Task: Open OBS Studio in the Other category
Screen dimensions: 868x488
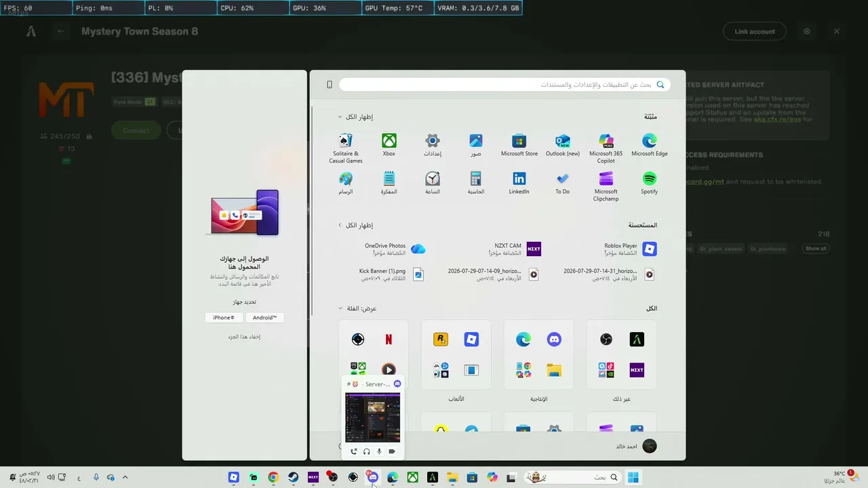Action: click(606, 340)
